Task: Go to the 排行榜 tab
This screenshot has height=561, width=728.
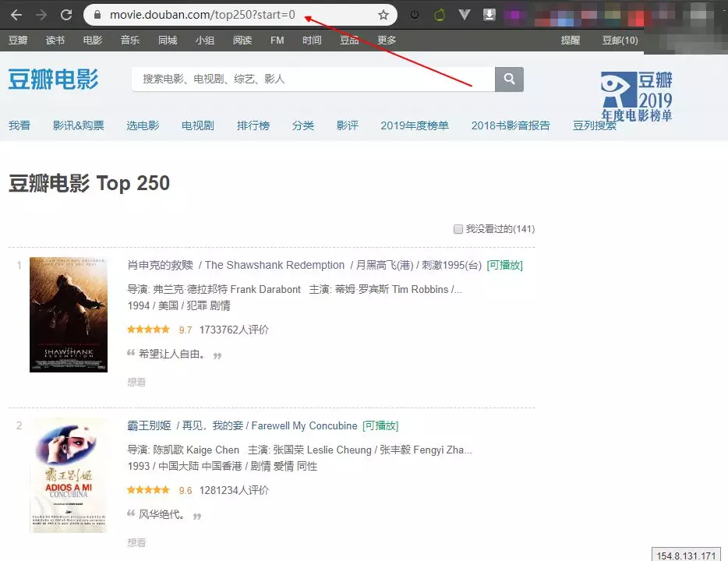Action: pos(253,125)
